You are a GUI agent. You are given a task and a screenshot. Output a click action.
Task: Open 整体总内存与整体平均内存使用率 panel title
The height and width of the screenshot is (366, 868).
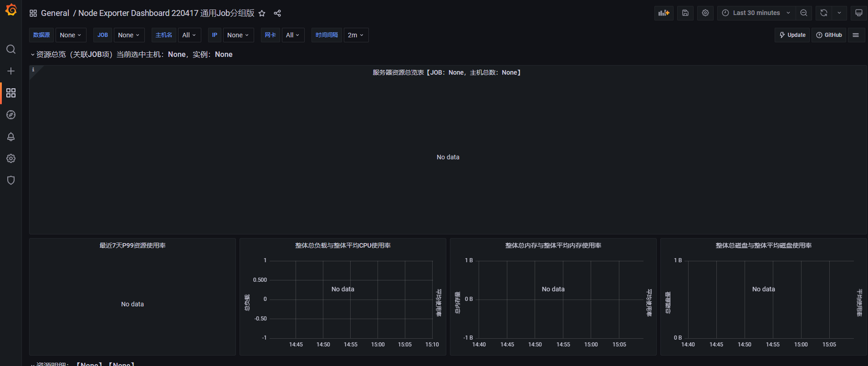pyautogui.click(x=553, y=245)
